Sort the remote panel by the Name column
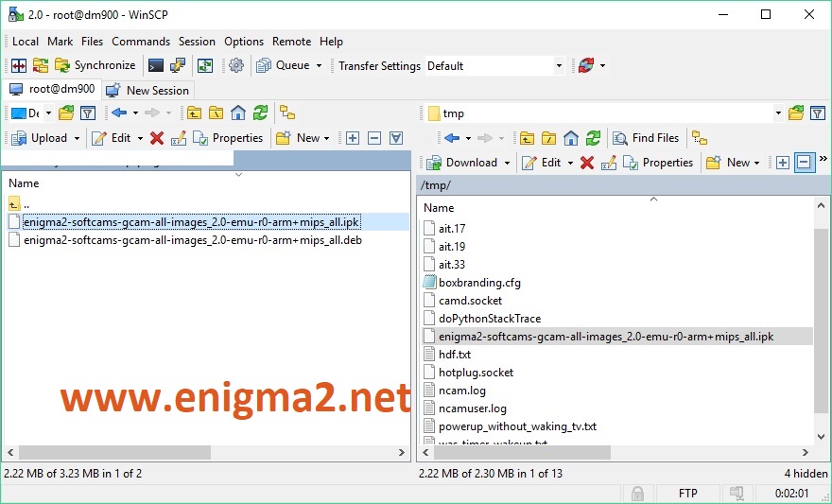The height and width of the screenshot is (504, 832). pos(439,208)
